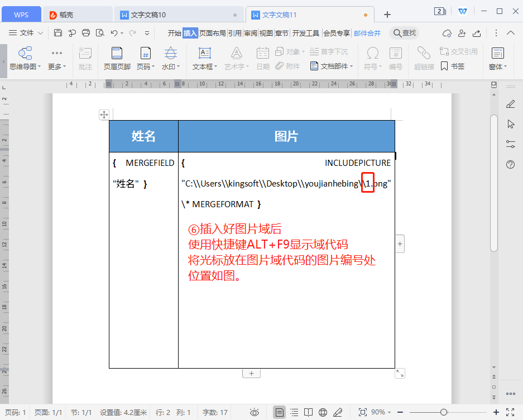
Task: Click word count 字数: 17 in status bar
Action: point(215,412)
